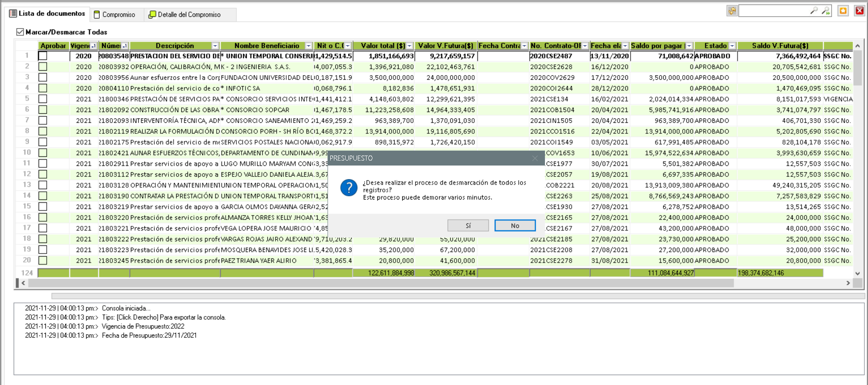Click the refresh arrows icon beside search box
Viewport: 868px width, 385px height.
click(x=732, y=11)
